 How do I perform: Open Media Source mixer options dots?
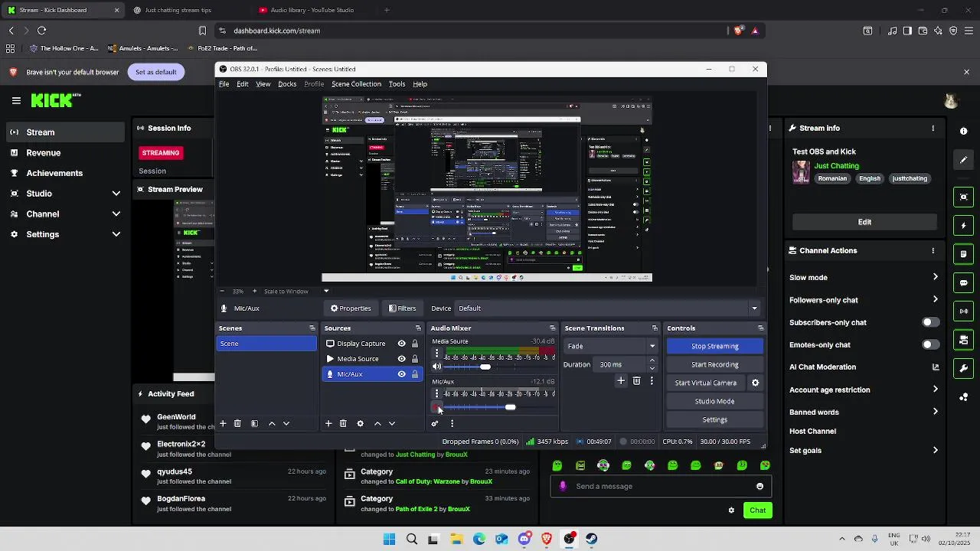point(437,354)
